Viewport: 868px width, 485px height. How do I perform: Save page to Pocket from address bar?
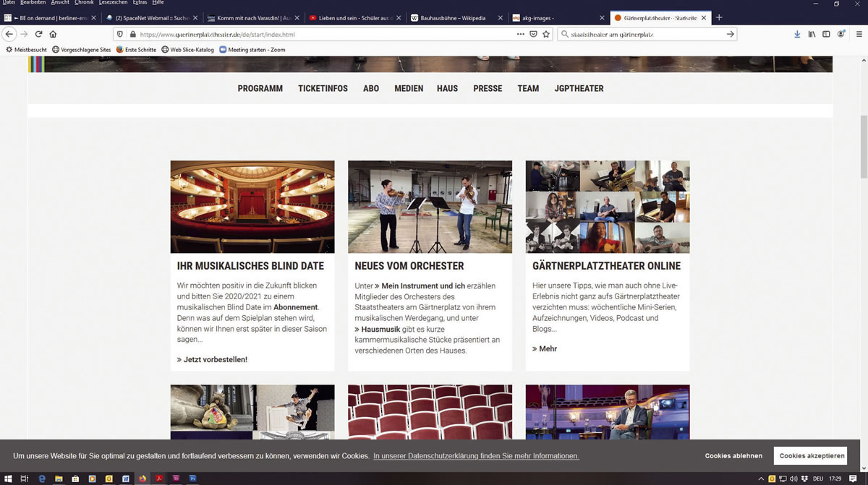pyautogui.click(x=533, y=34)
